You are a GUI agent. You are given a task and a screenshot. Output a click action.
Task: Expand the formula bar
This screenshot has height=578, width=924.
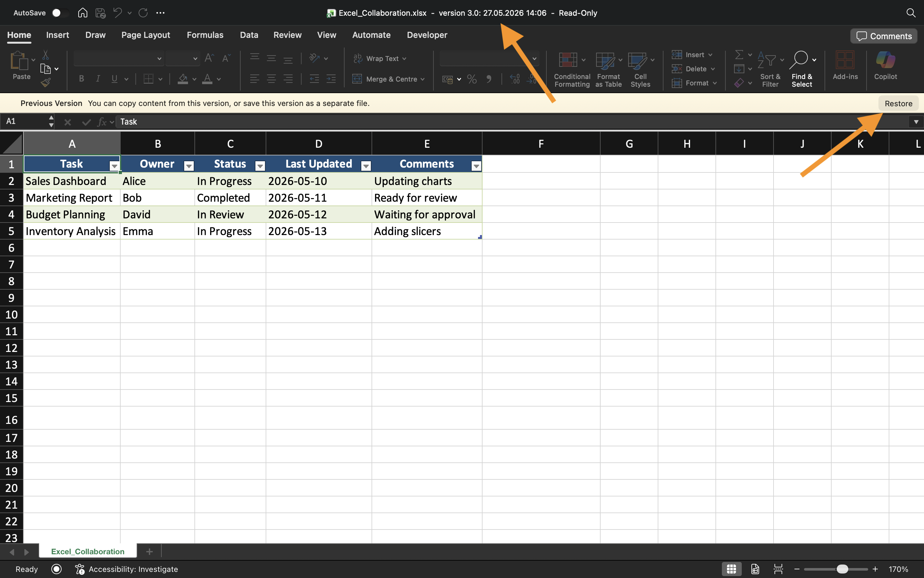[916, 122]
